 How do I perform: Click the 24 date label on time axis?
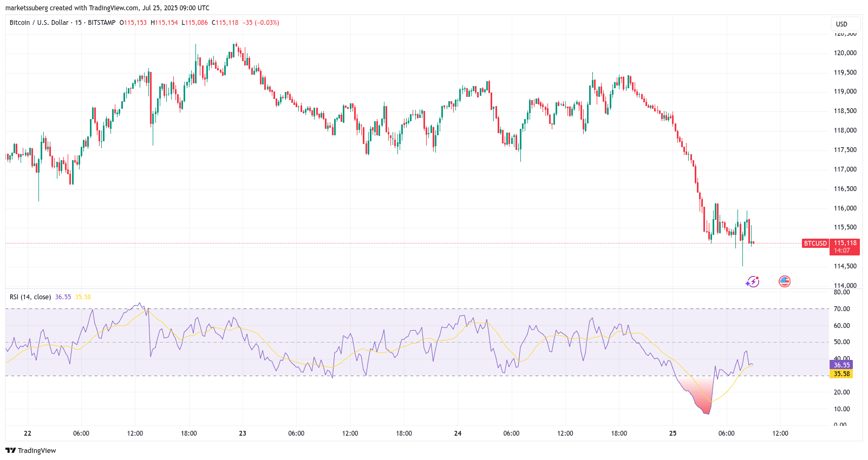pyautogui.click(x=458, y=433)
